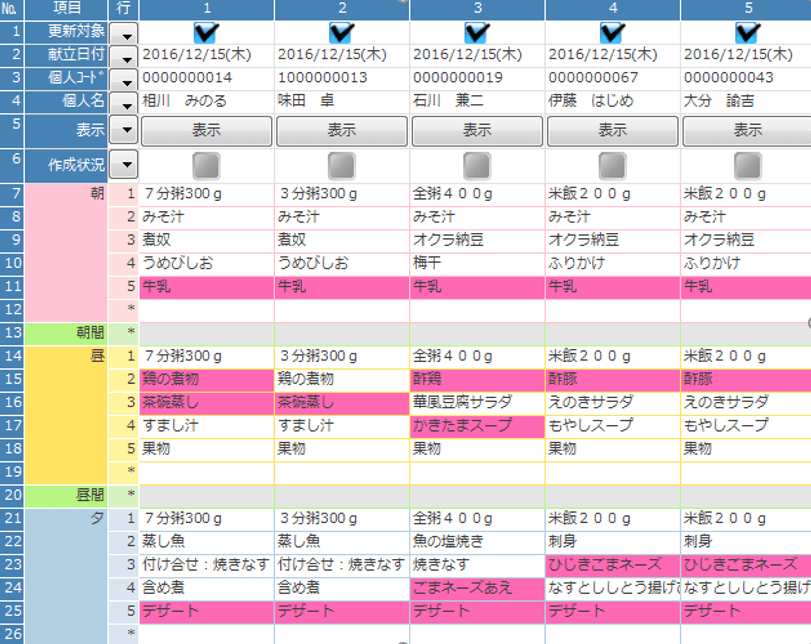Toggle the 更新対象 checkbox in column 4
811x644 pixels.
coord(611,30)
